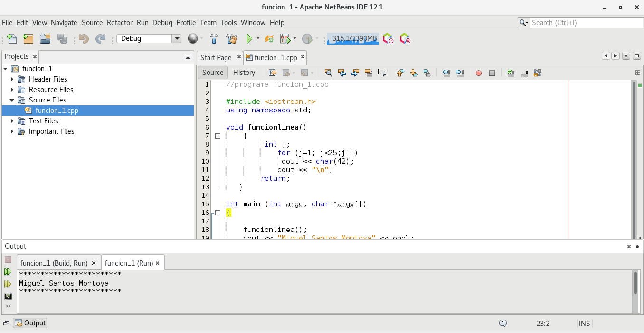Viewport: 644px width, 333px height.
Task: Toggle the Output window button in status bar
Action: coord(30,323)
